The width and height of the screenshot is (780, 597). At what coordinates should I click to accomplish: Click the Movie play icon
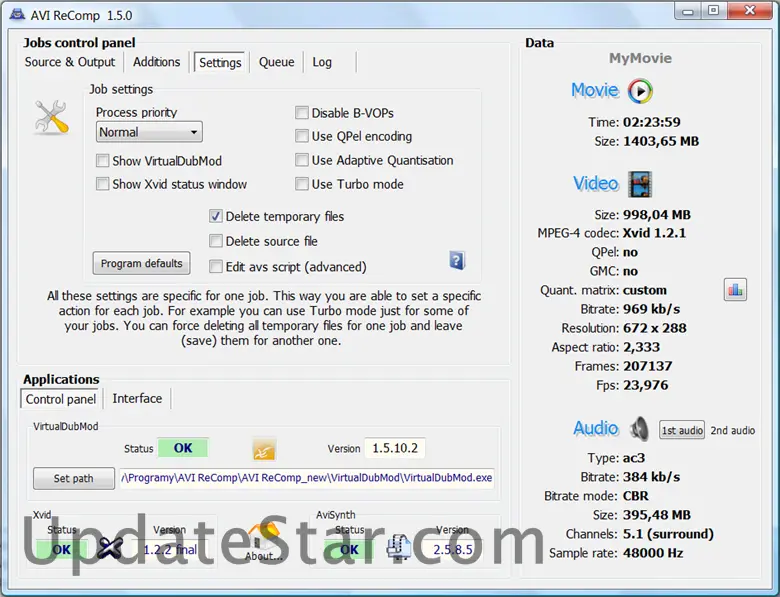(x=640, y=91)
